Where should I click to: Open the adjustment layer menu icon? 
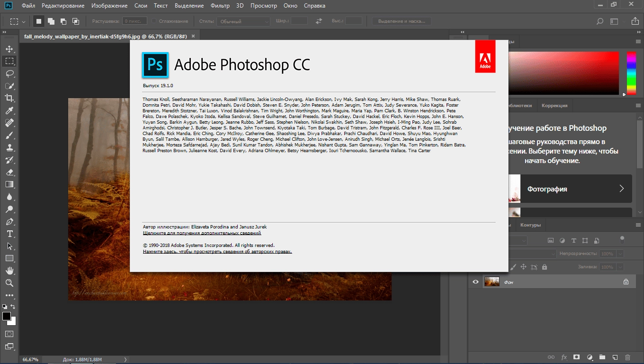pyautogui.click(x=590, y=357)
